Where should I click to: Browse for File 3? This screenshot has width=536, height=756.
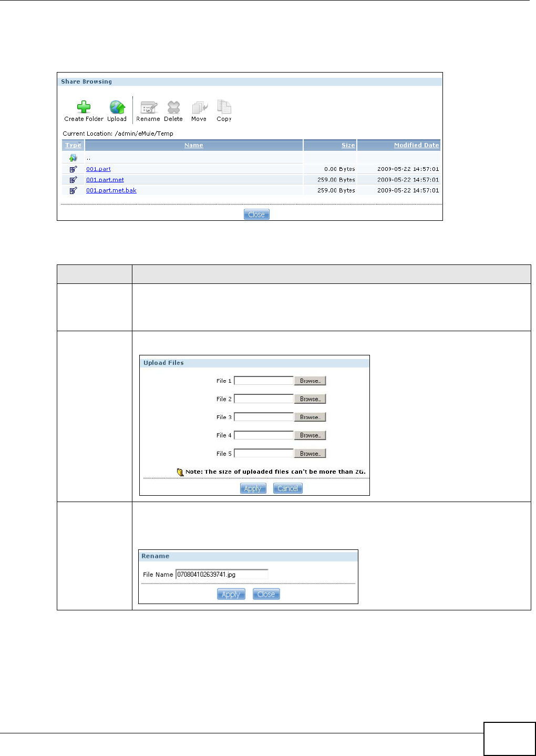coord(310,417)
